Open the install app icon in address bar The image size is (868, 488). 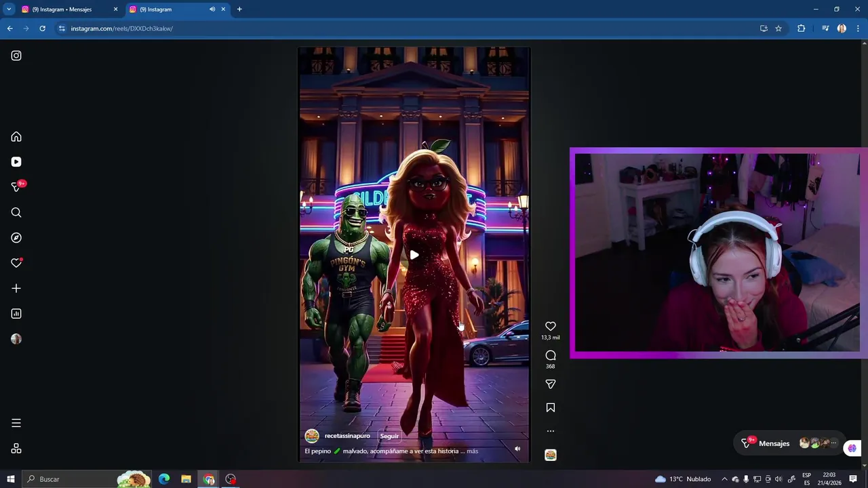pos(764,28)
